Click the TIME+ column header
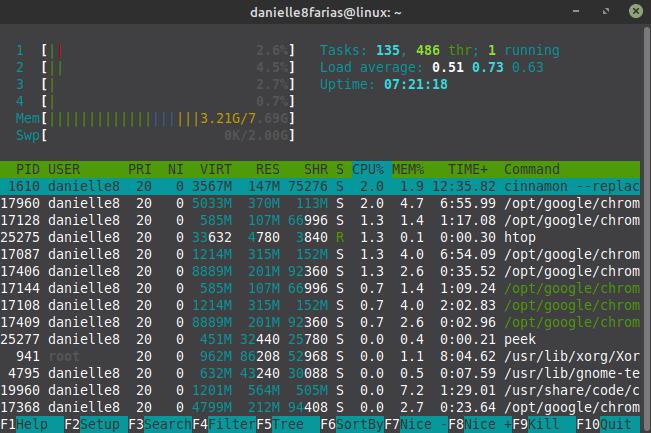The image size is (651, 433). coord(468,169)
